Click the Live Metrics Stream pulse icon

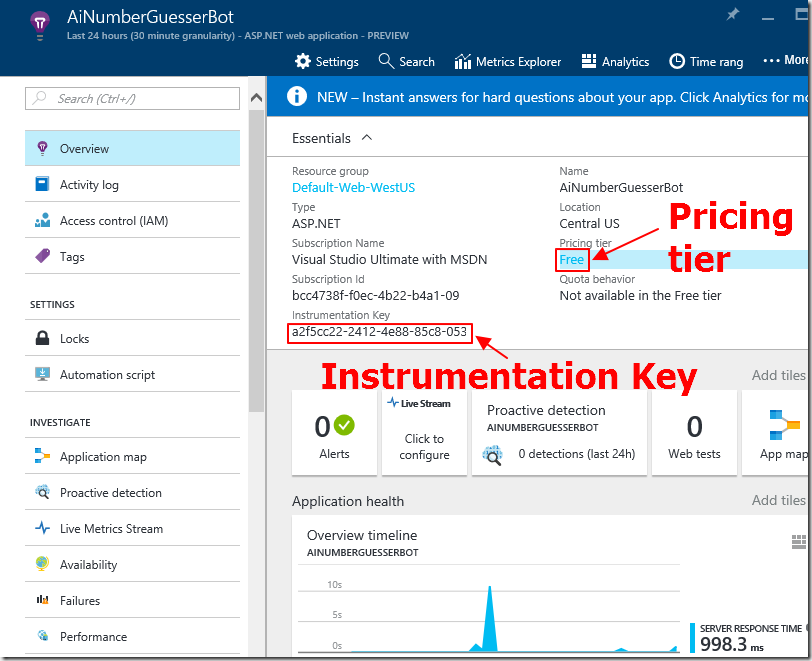[x=42, y=528]
